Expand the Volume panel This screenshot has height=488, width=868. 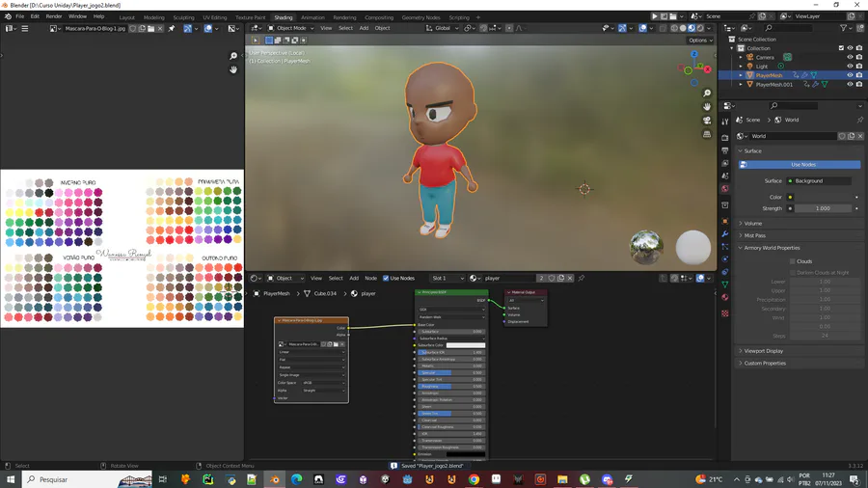(752, 223)
